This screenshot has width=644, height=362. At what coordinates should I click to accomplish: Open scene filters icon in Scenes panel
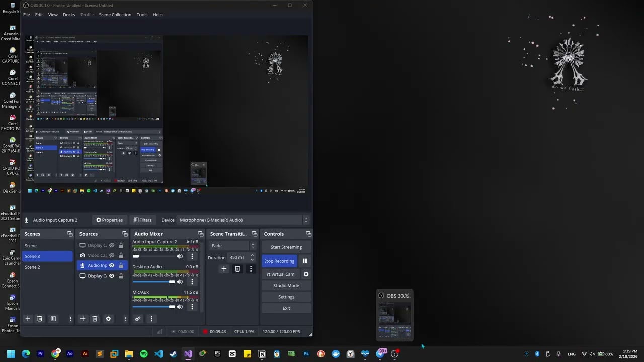pos(53,319)
